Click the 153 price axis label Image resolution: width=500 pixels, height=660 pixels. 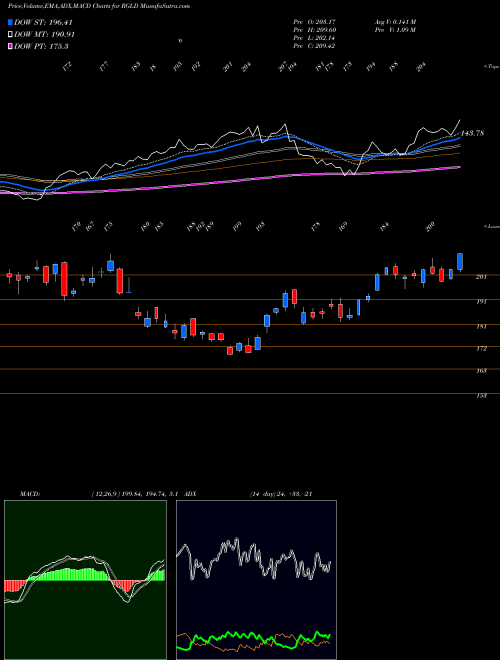point(481,396)
